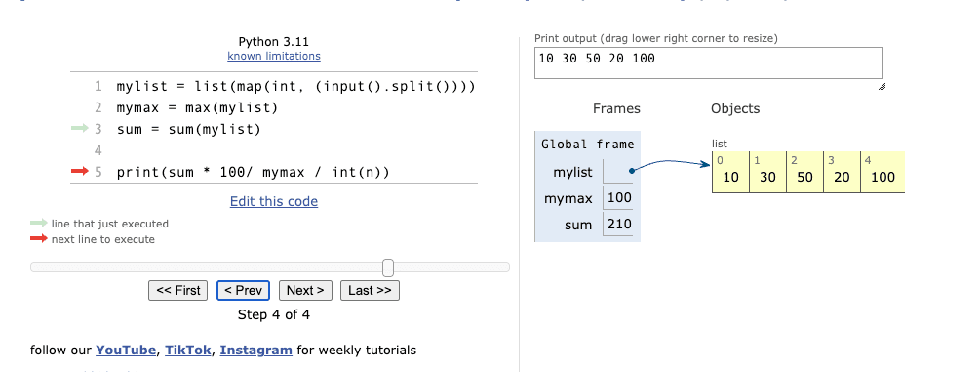This screenshot has height=372, width=980.
Task: Click the Print output label text
Action: pos(656,38)
